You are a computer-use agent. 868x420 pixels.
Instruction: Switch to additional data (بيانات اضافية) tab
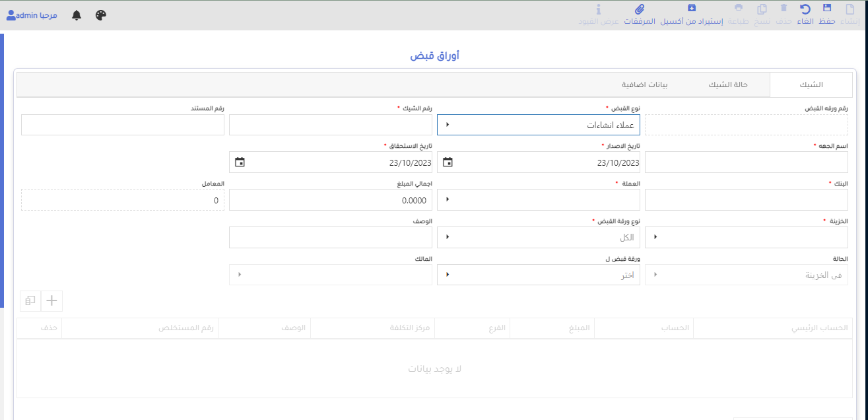pyautogui.click(x=644, y=85)
